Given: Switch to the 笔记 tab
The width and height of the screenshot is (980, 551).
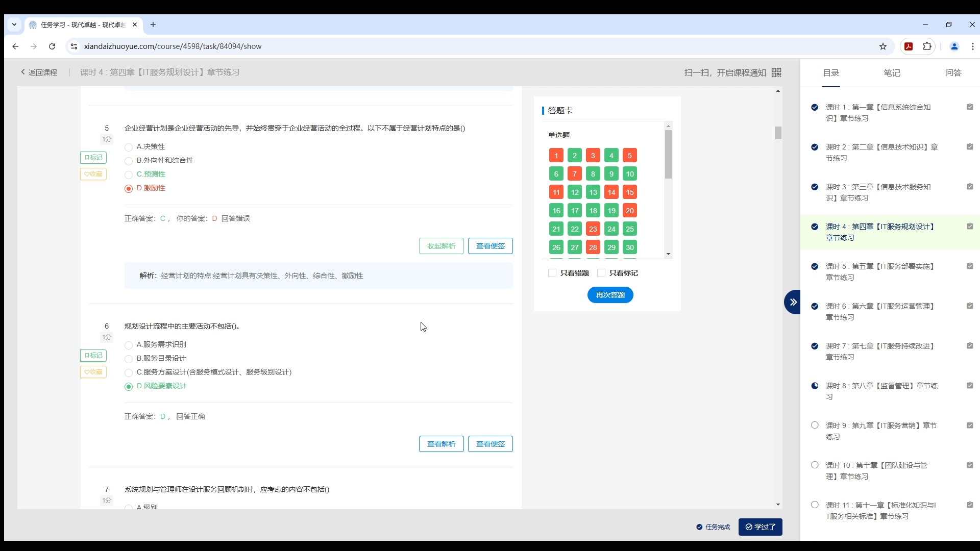Looking at the screenshot, I should tap(892, 73).
